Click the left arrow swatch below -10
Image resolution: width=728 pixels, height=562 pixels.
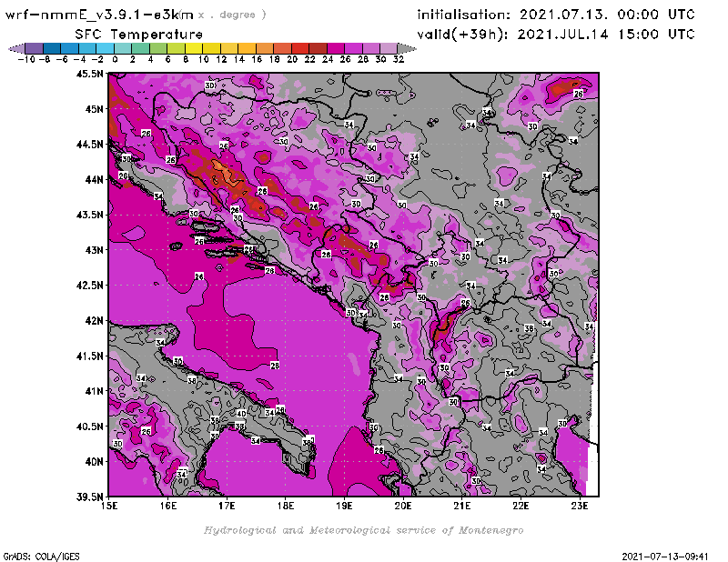[16, 48]
